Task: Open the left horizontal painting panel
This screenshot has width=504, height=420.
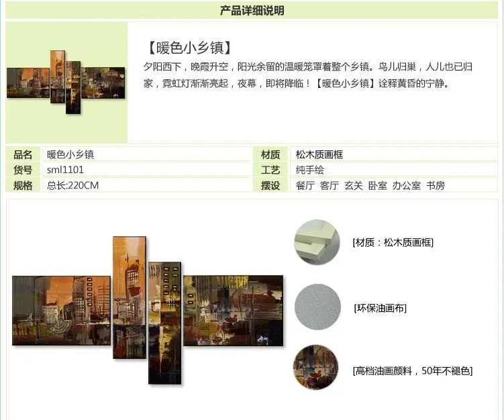Action: (61, 311)
